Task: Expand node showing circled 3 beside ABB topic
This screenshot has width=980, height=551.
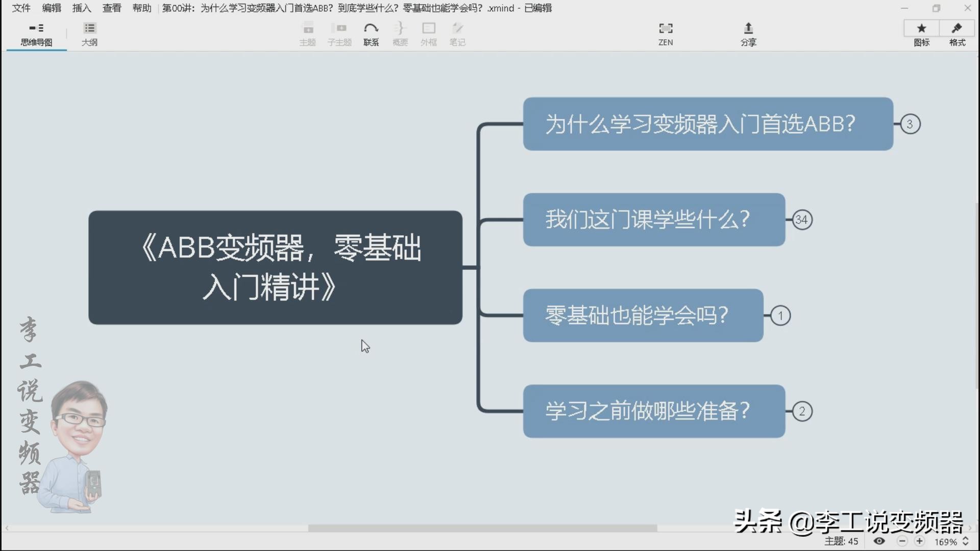Action: pos(910,124)
